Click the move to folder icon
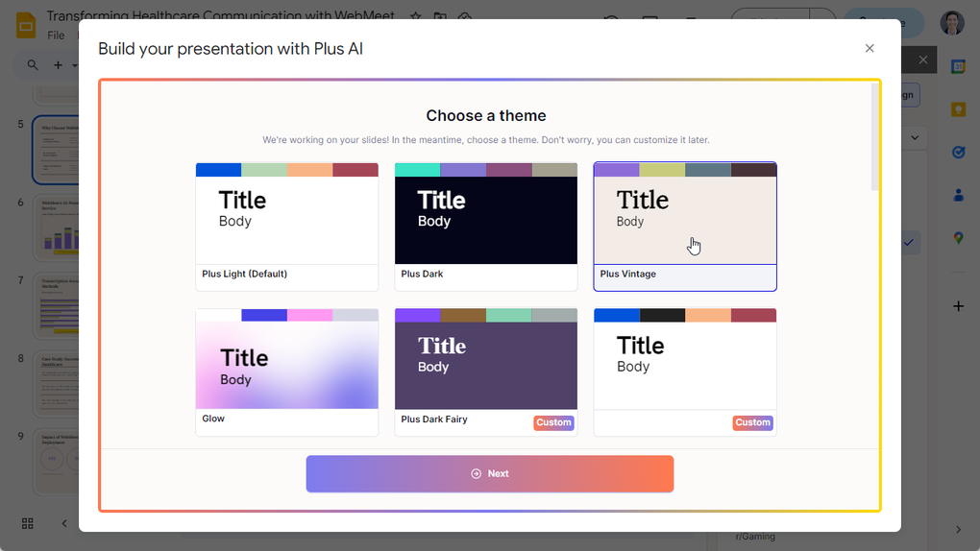Image resolution: width=980 pixels, height=551 pixels. tap(440, 16)
